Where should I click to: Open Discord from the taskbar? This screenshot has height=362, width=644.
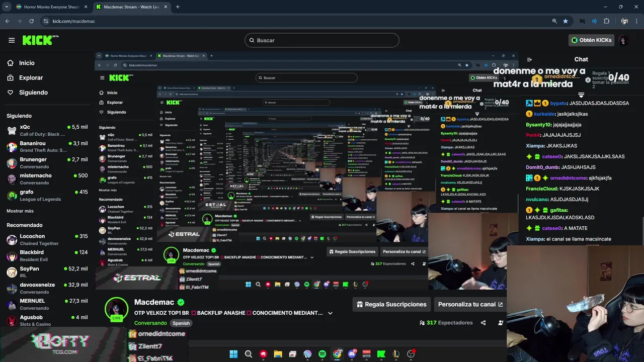coord(352,354)
